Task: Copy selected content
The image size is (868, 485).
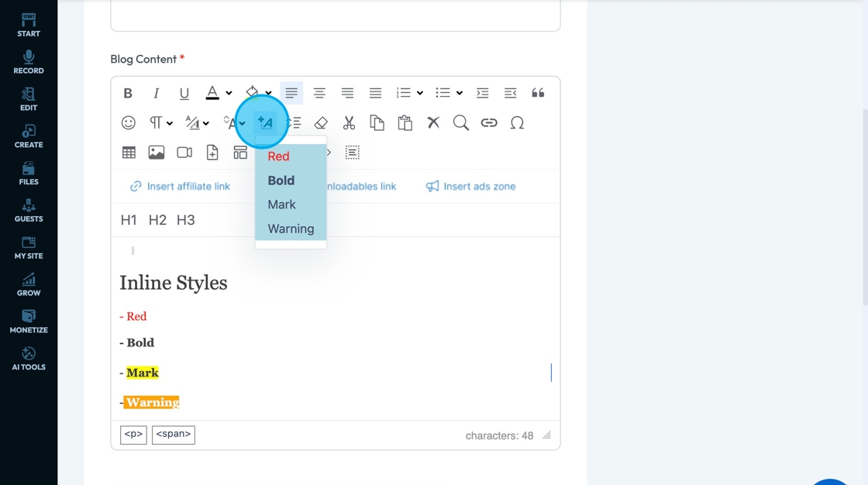Action: [377, 123]
